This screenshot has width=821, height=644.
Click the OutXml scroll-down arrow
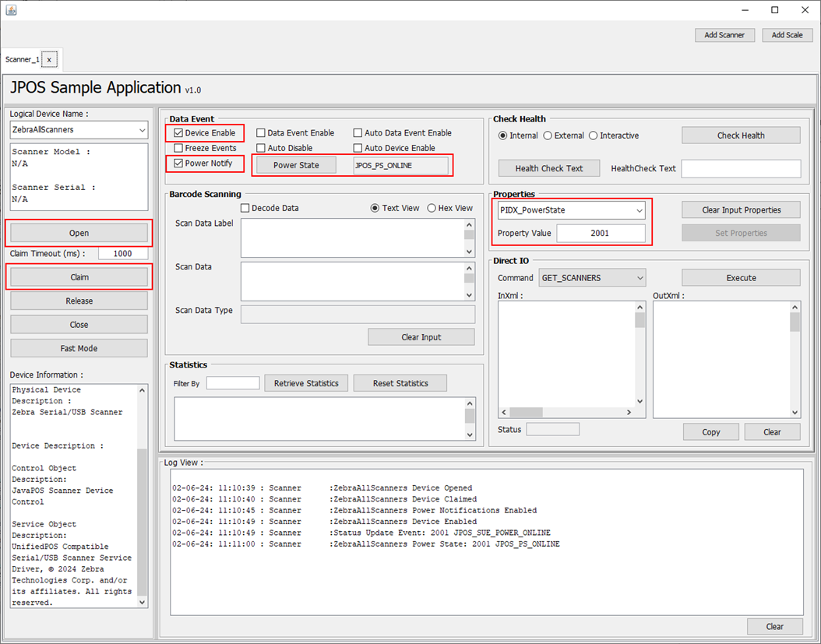(x=795, y=413)
